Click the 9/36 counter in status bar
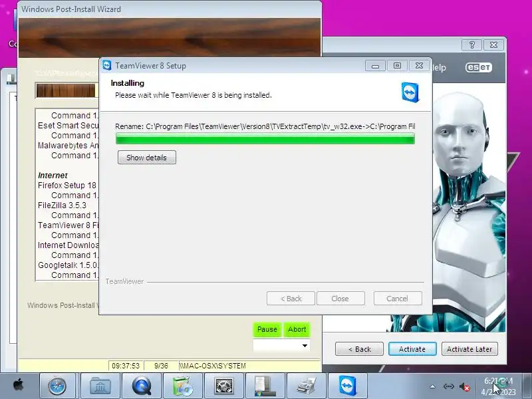The width and height of the screenshot is (532, 399). coord(161,366)
